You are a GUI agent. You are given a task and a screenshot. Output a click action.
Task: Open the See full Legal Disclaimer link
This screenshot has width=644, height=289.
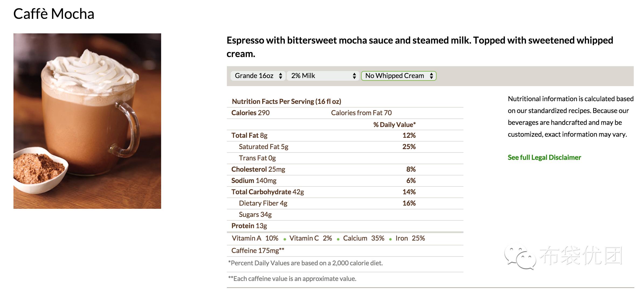(544, 157)
